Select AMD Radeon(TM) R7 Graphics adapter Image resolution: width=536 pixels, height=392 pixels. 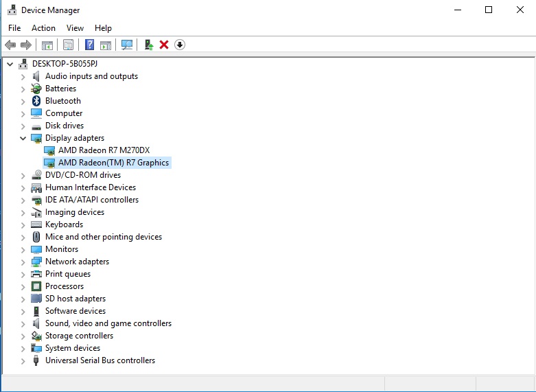tap(113, 163)
